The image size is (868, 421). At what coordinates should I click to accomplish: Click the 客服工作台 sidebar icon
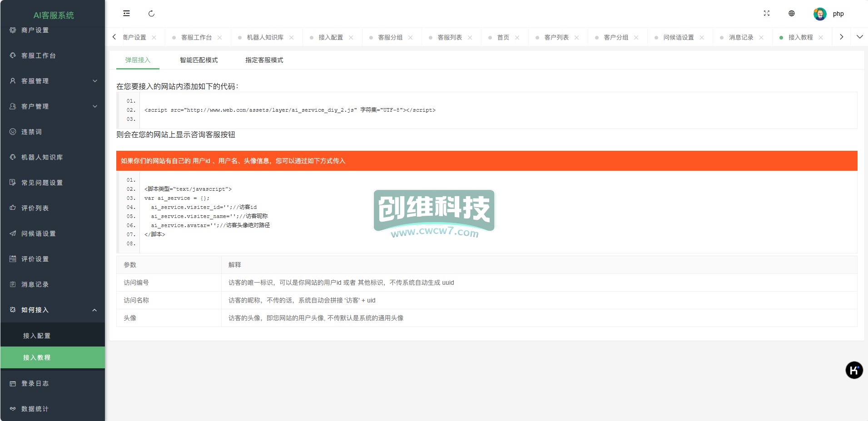13,55
